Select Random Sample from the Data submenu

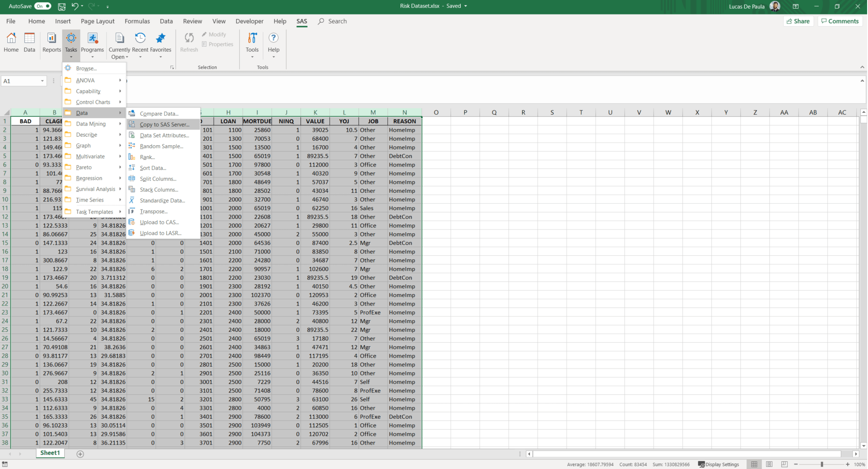click(161, 146)
